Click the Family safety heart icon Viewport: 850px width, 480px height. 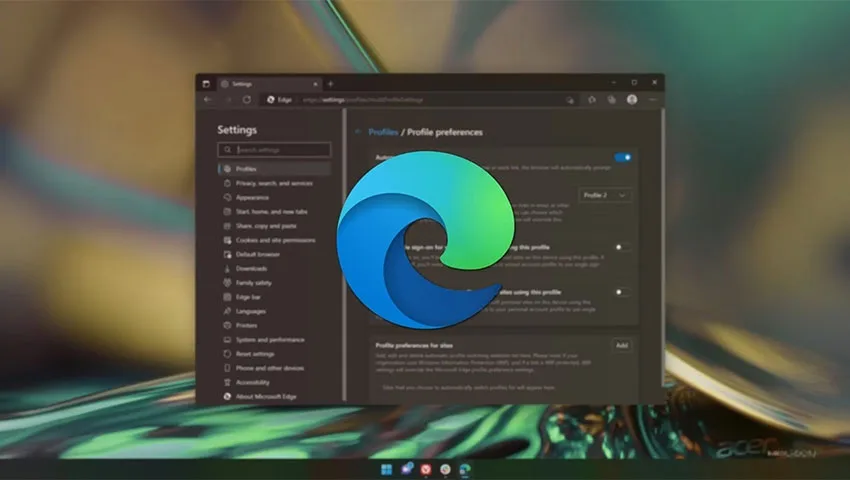coord(227,283)
